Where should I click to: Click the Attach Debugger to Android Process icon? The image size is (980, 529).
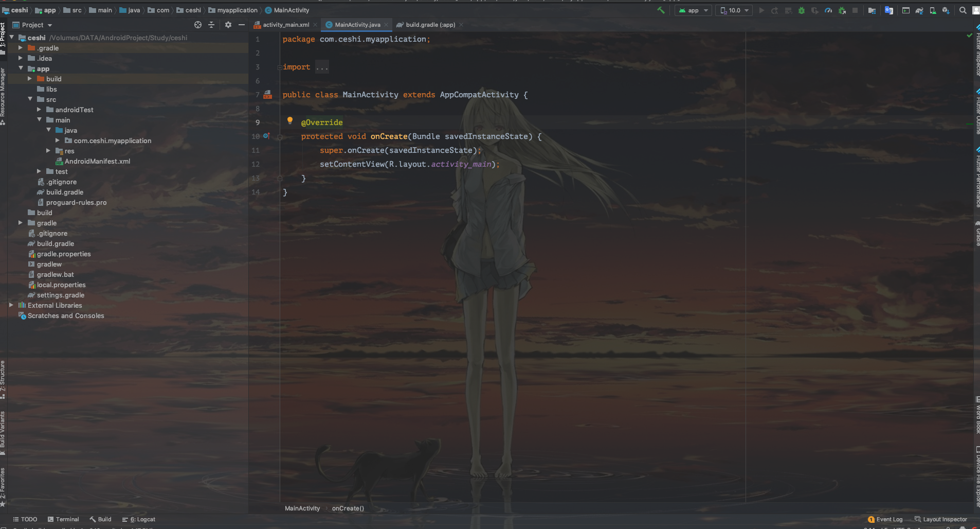coord(842,10)
